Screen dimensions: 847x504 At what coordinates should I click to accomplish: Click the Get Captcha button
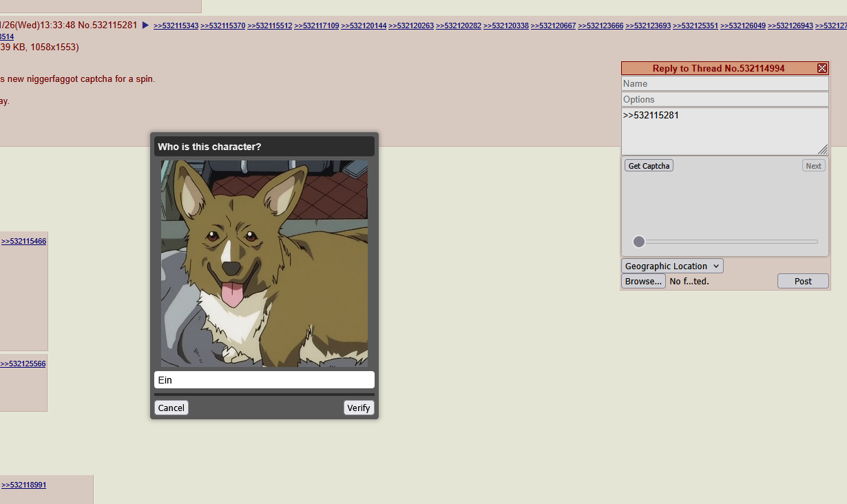tap(649, 166)
